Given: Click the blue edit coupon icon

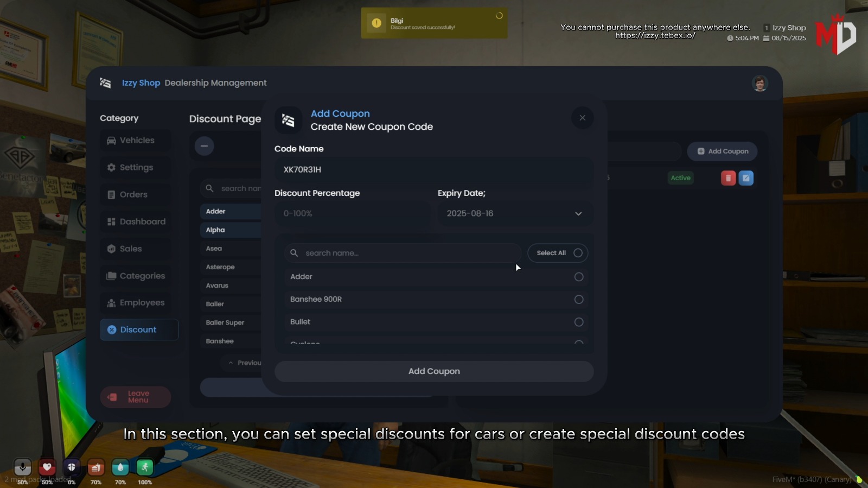Looking at the screenshot, I should [x=746, y=178].
